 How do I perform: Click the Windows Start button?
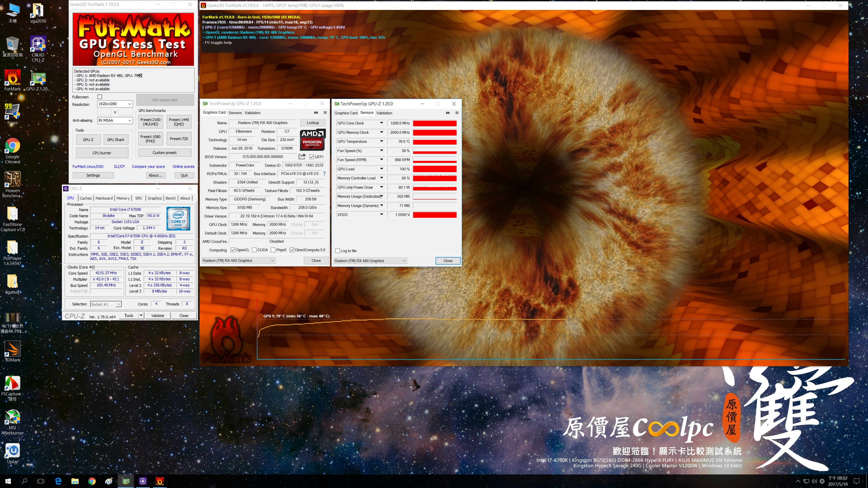click(x=8, y=481)
